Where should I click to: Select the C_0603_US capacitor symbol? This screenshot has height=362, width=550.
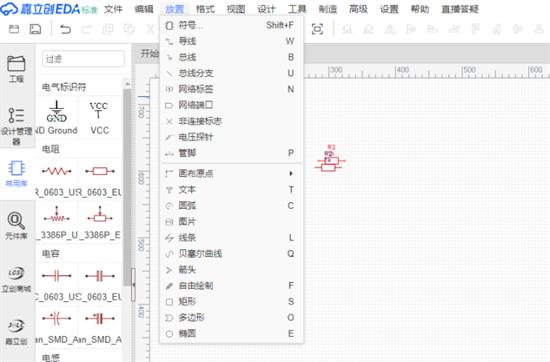coord(56,285)
